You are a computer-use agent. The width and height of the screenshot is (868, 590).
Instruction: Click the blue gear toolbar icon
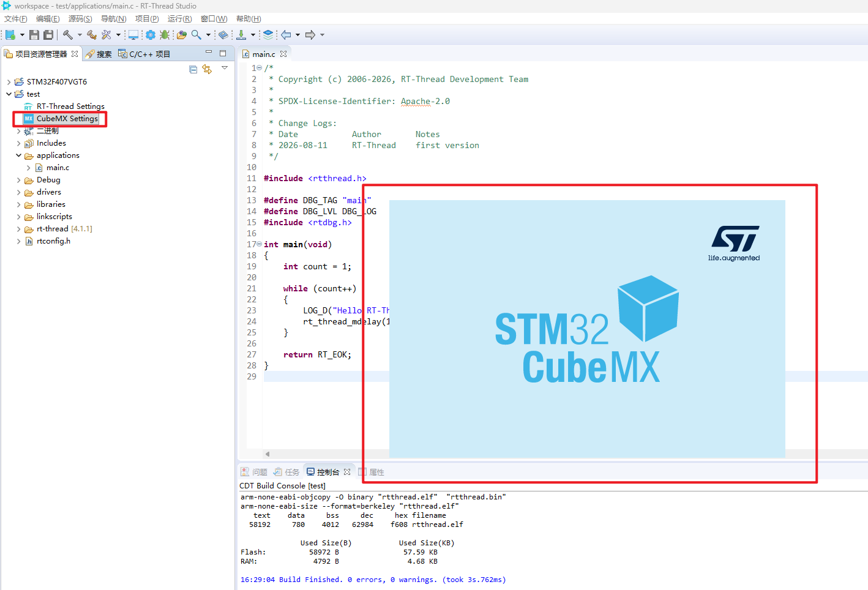coord(151,35)
